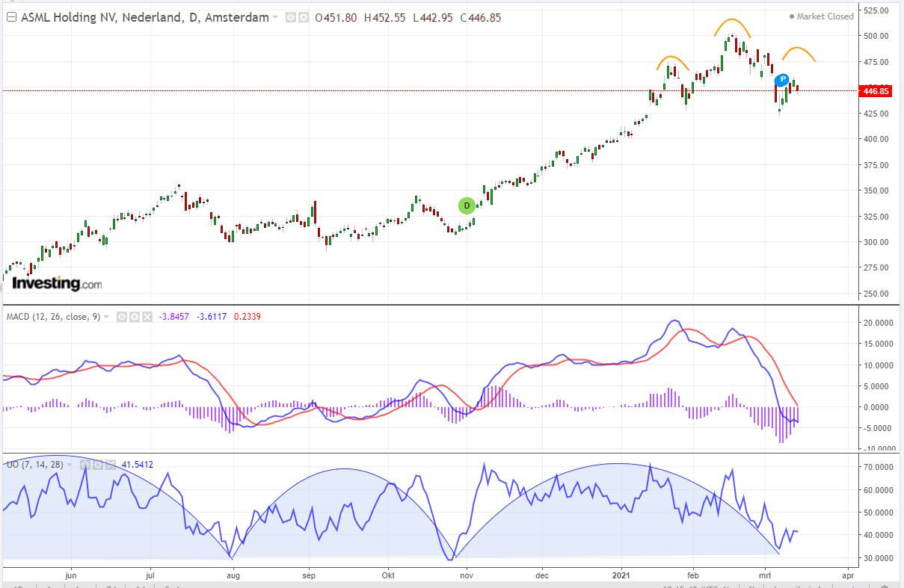Image resolution: width=904 pixels, height=588 pixels.
Task: Click the ASML Holding NV title text
Action: pos(144,17)
